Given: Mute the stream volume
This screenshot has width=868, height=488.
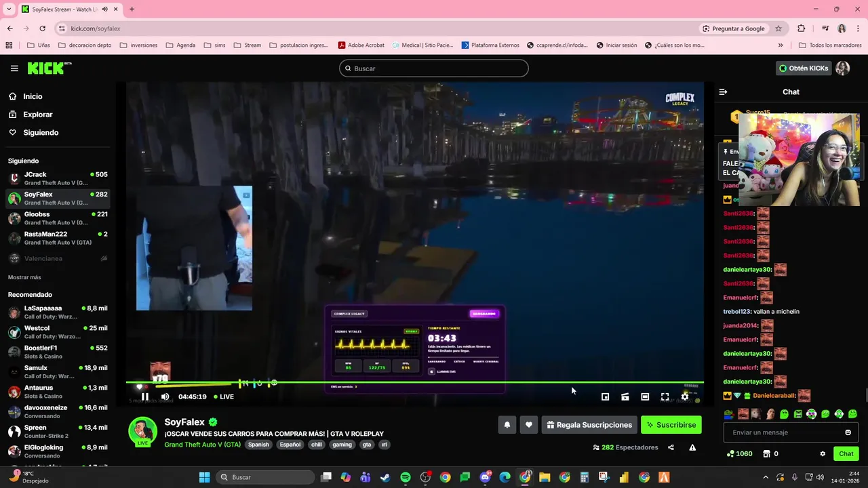Looking at the screenshot, I should [165, 397].
